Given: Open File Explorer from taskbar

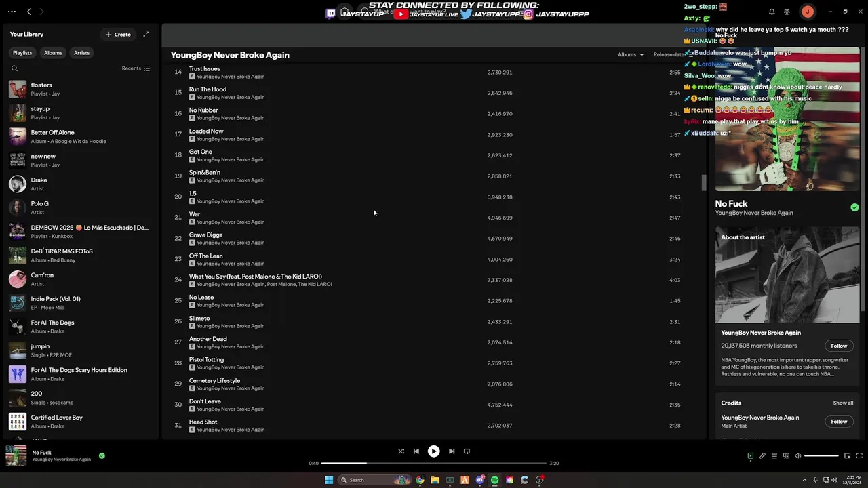Looking at the screenshot, I should (x=435, y=480).
